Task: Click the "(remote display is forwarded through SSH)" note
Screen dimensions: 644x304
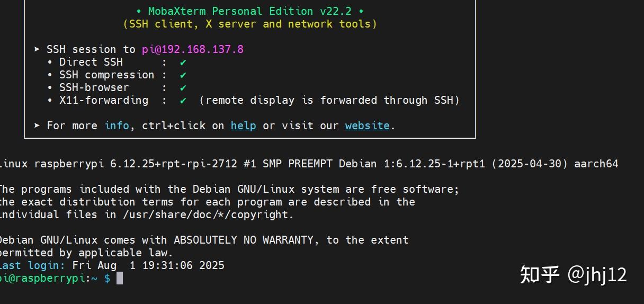Action: (x=329, y=100)
